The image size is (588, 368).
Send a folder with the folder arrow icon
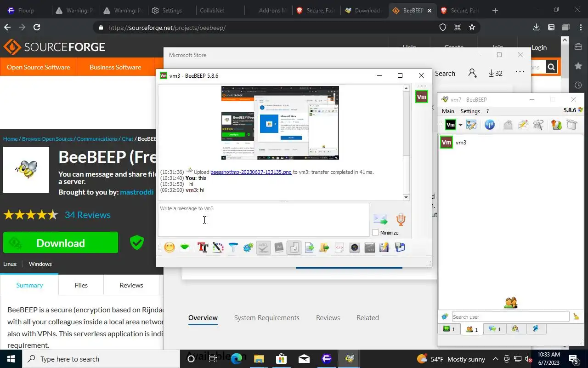coord(324,247)
